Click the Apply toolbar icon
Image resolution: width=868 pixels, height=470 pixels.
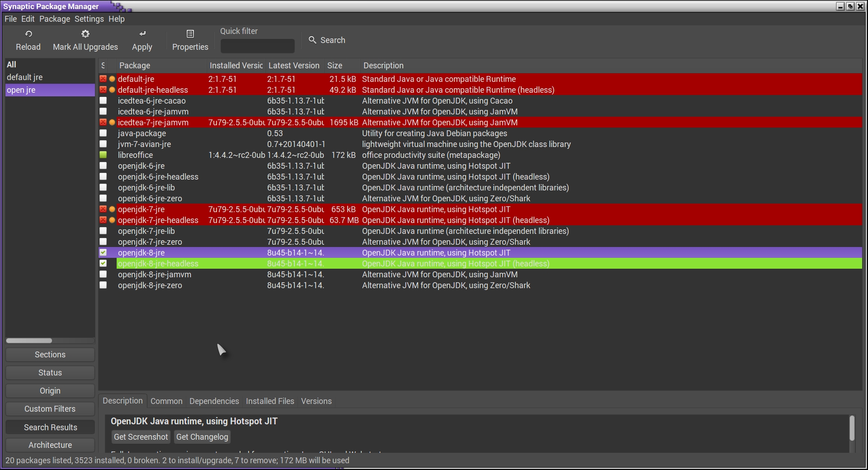click(142, 34)
